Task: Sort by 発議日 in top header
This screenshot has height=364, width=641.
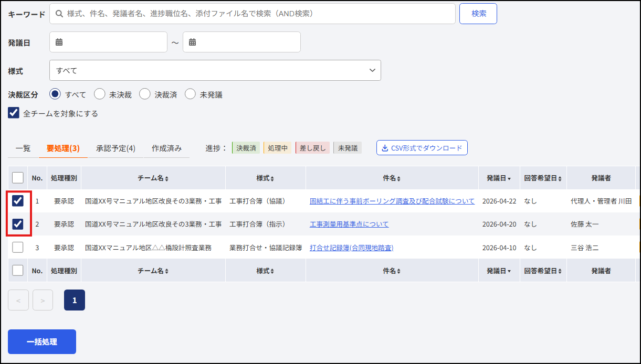Action: point(499,178)
